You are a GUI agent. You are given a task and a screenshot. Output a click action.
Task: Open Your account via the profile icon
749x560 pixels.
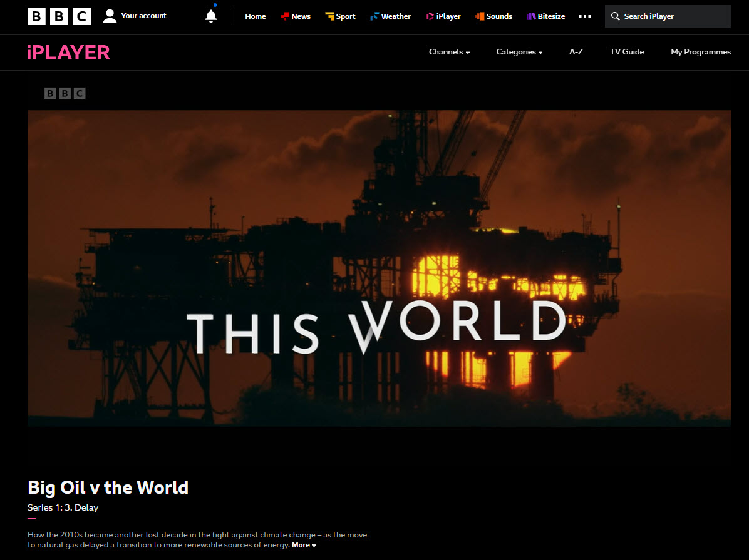pos(110,16)
